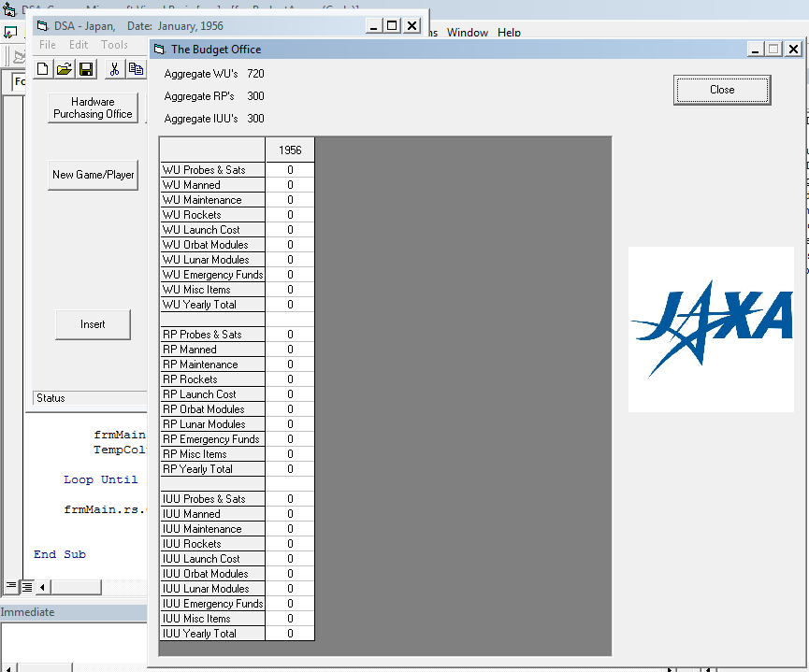
Task: Click the Save floppy disk icon
Action: pyautogui.click(x=86, y=69)
